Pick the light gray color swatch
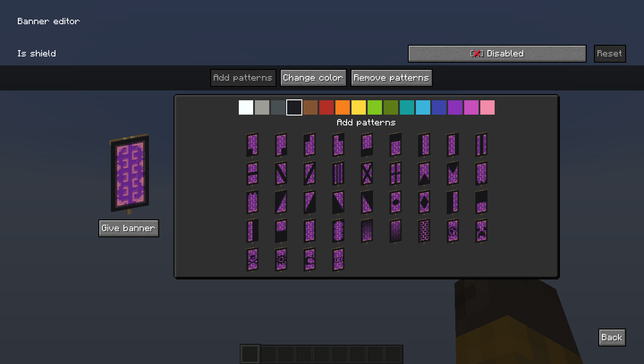This screenshot has width=644, height=364. [262, 107]
